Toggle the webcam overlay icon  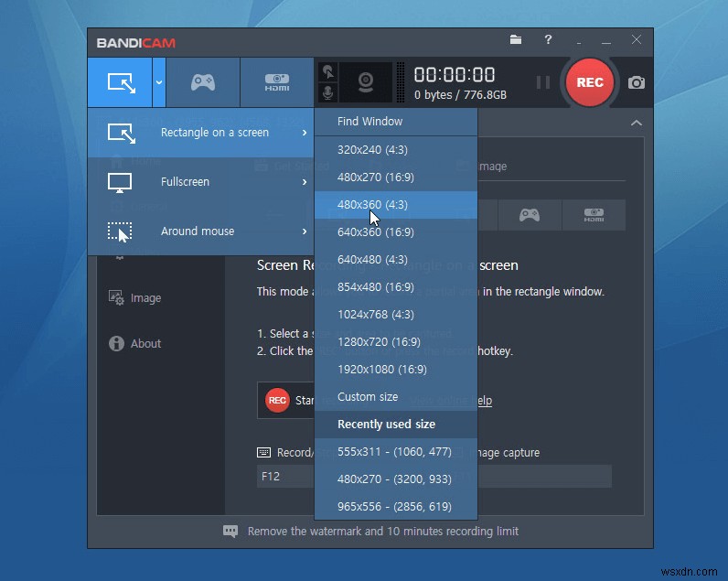click(x=366, y=82)
